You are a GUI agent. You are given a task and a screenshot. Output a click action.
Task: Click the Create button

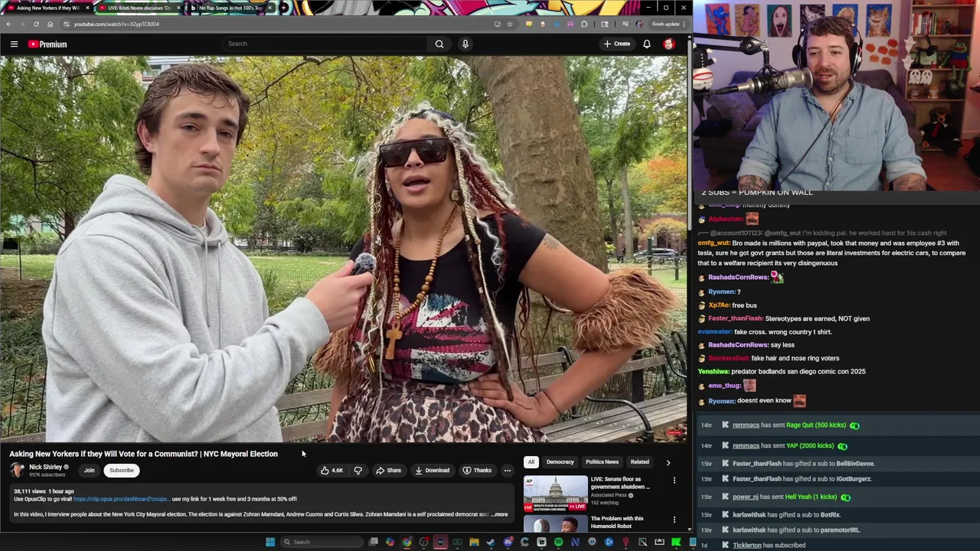(616, 44)
